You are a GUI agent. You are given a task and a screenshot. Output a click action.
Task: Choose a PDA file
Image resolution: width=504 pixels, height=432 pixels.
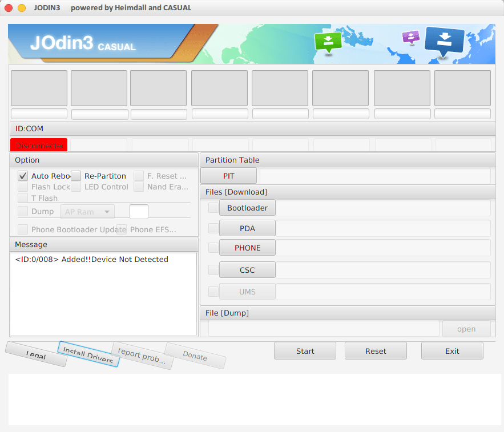pos(247,228)
